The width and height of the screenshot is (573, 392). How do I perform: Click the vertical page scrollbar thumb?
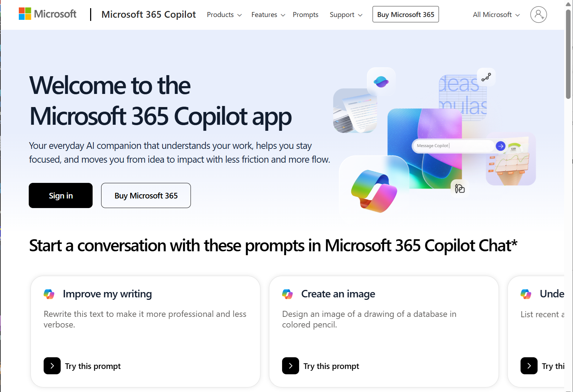click(568, 53)
